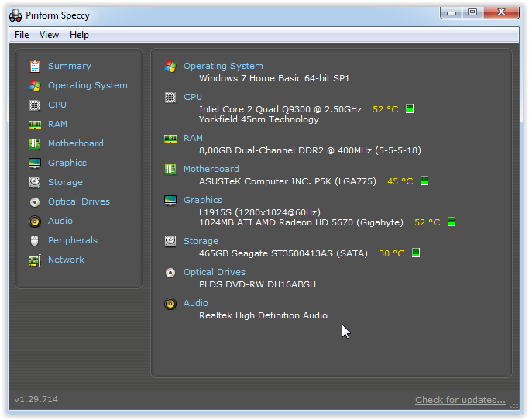Click the version label v1.29.714
The height and width of the screenshot is (420, 529).
point(36,399)
